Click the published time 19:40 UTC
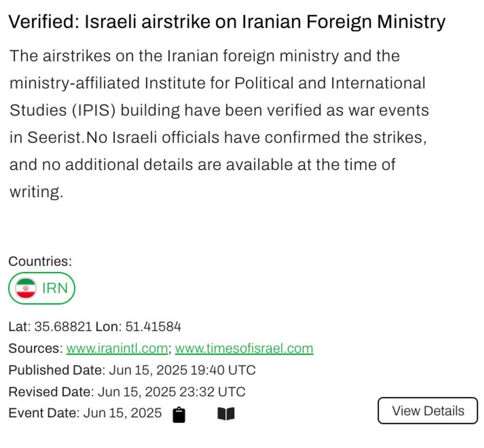Screen dimensions: 484x448 224,370
